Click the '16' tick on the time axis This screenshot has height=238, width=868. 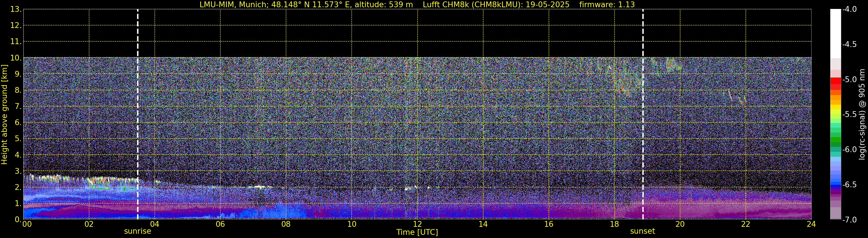point(549,224)
